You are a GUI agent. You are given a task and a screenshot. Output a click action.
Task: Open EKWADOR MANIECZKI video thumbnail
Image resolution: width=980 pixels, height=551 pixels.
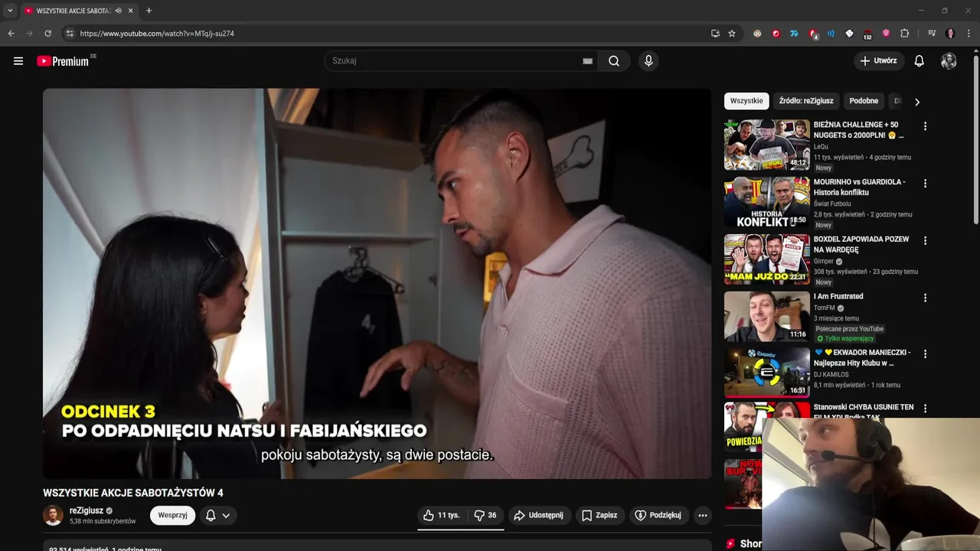767,373
